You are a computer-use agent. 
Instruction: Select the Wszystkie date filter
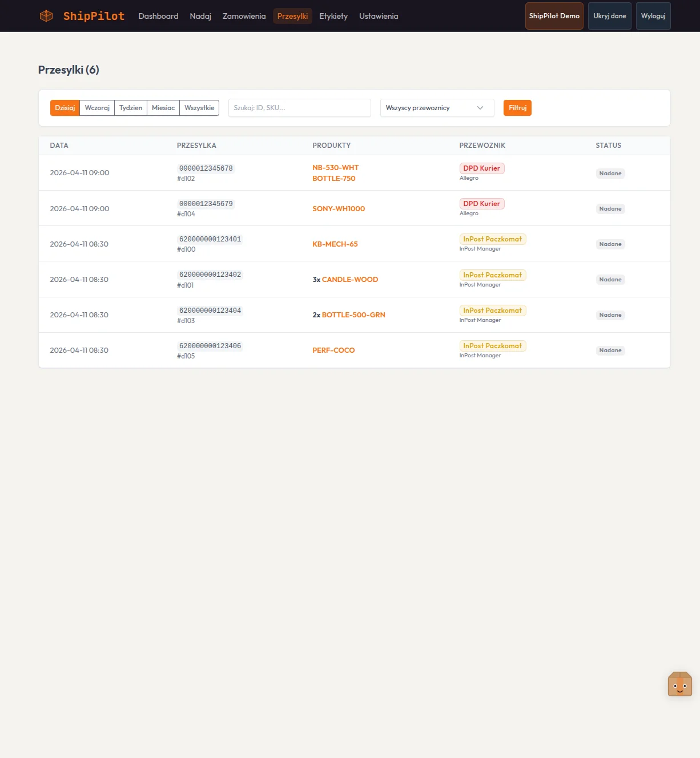point(199,108)
